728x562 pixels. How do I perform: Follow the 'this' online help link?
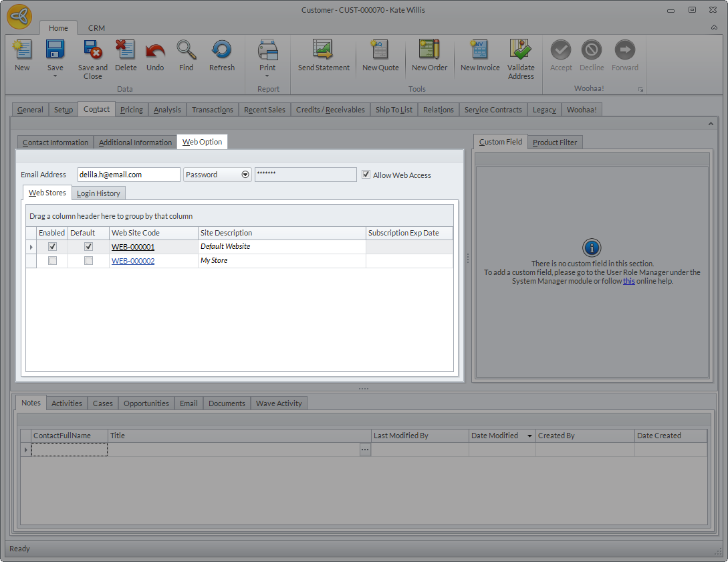629,281
